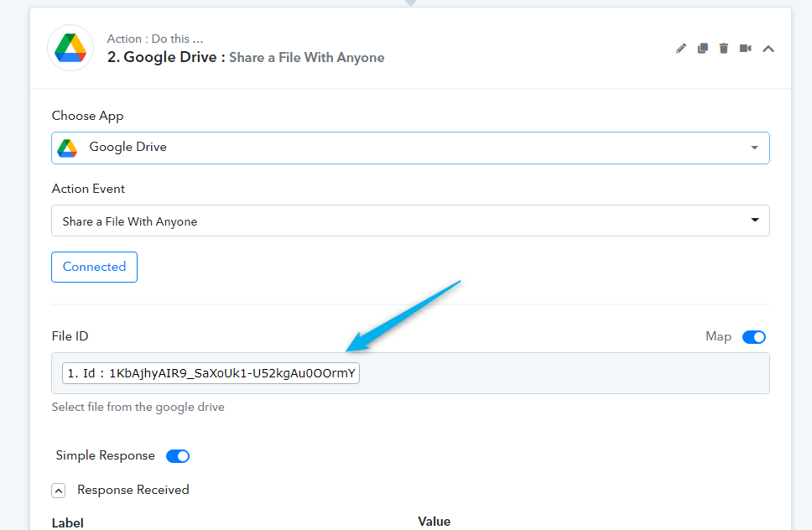Duplicate the step with the copy icon
Image resolution: width=812 pixels, height=530 pixels.
tap(703, 48)
